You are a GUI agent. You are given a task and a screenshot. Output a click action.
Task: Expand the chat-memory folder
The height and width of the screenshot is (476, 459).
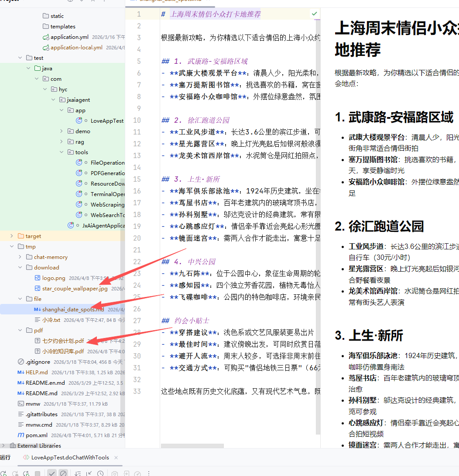point(20,257)
